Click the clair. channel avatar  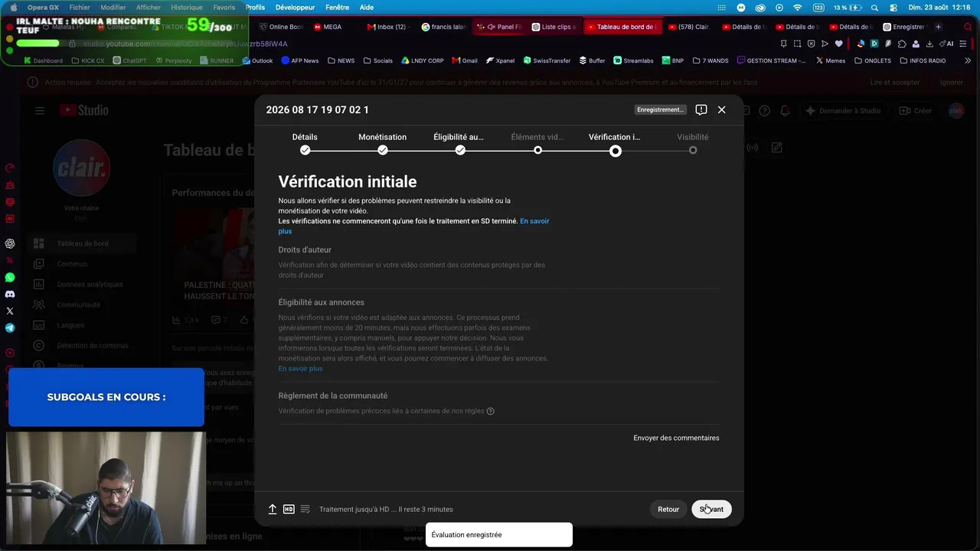(x=81, y=168)
